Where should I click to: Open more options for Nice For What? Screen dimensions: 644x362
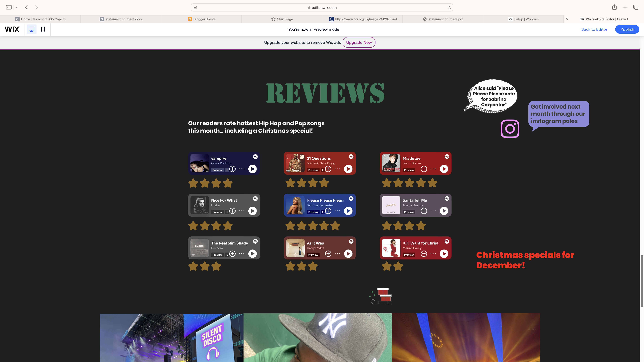[x=242, y=211]
